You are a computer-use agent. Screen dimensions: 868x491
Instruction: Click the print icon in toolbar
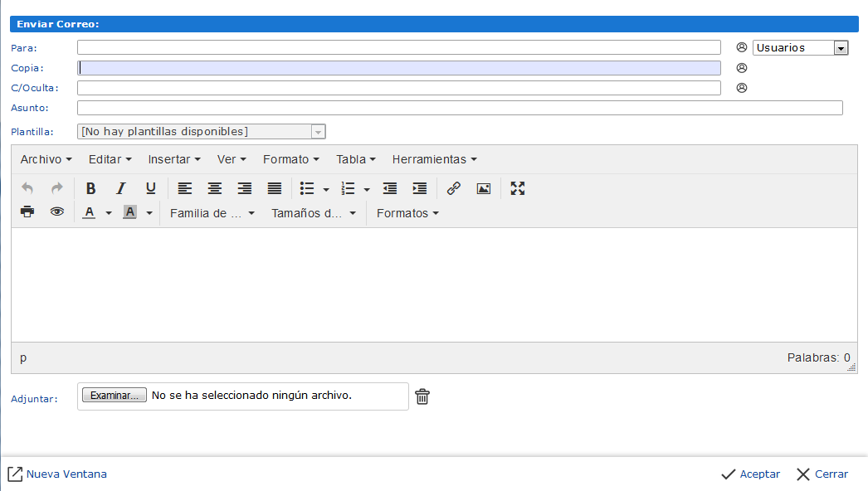point(27,212)
